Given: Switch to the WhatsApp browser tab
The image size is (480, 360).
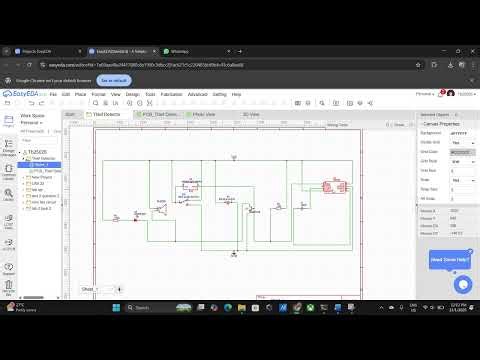Looking at the screenshot, I should click(197, 51).
